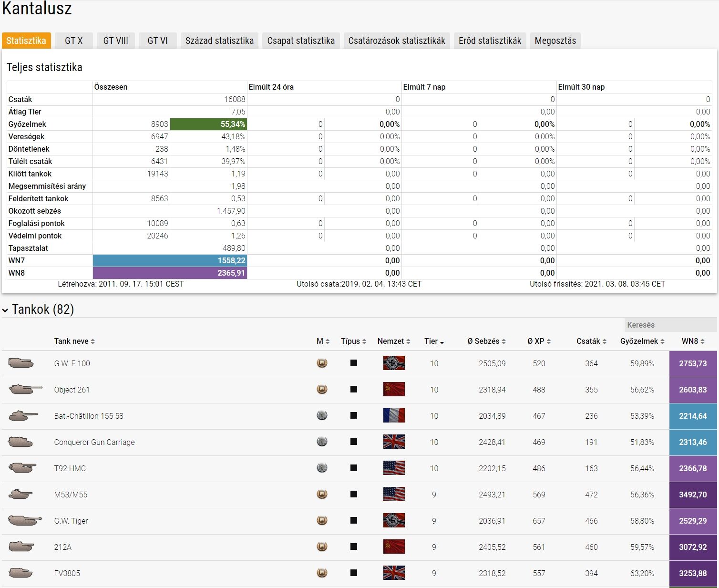Screen dimensions: 719x588
Task: Sort table by Győzelmek column
Action: point(642,341)
